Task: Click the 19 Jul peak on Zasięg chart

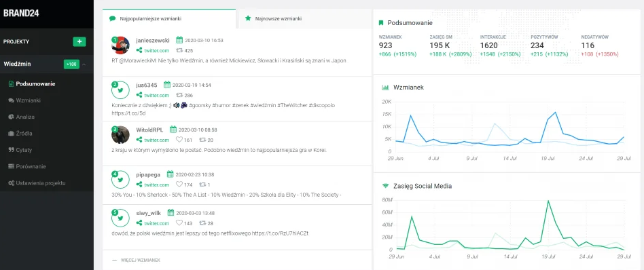Action: 548,201
